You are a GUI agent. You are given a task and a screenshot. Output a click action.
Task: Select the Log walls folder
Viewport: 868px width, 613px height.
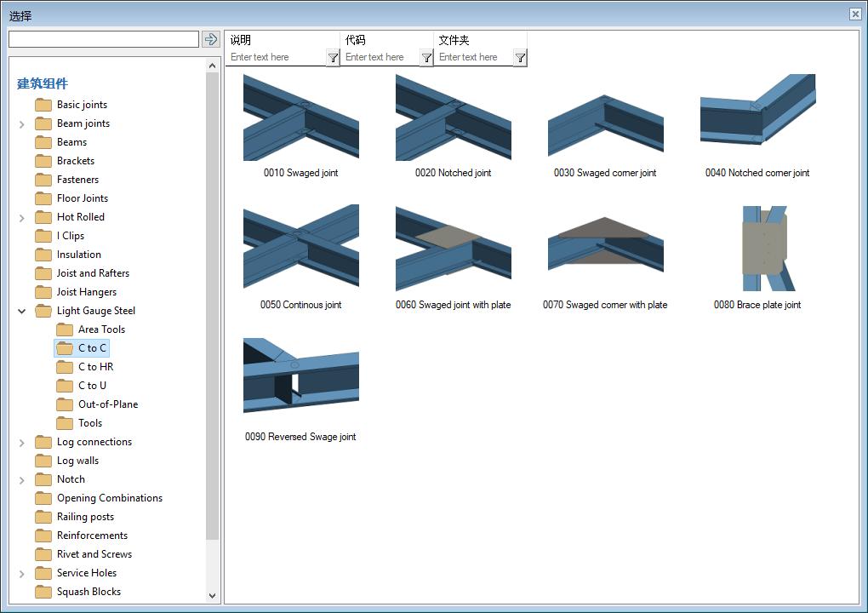coord(78,460)
